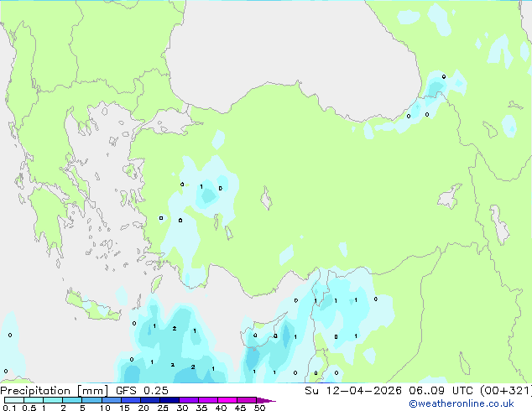Click the '06..09 UTC' time range
The image size is (532, 411).
click(441, 391)
